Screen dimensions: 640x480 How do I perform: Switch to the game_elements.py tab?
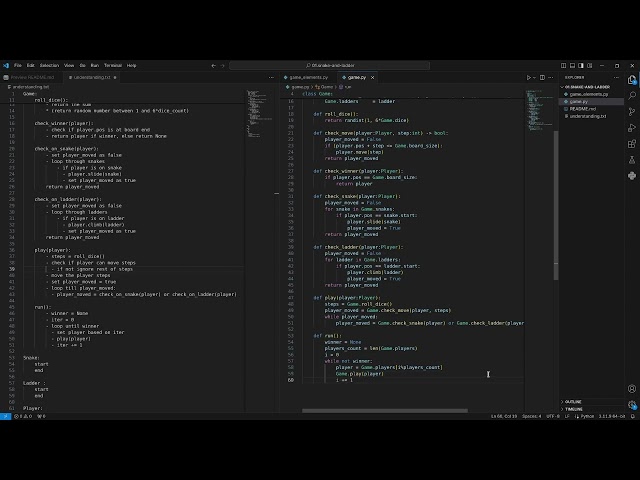(x=309, y=77)
